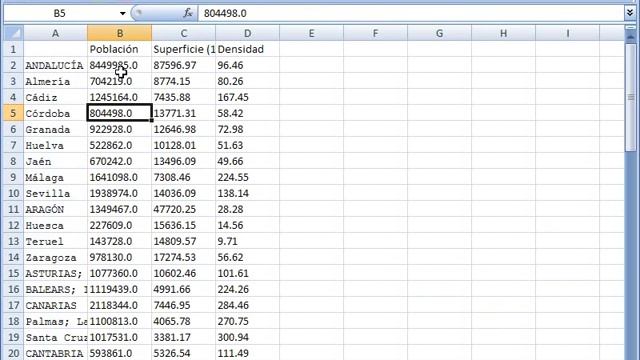Select the active cell 804498.0
This screenshot has height=360, width=640.
click(x=120, y=113)
